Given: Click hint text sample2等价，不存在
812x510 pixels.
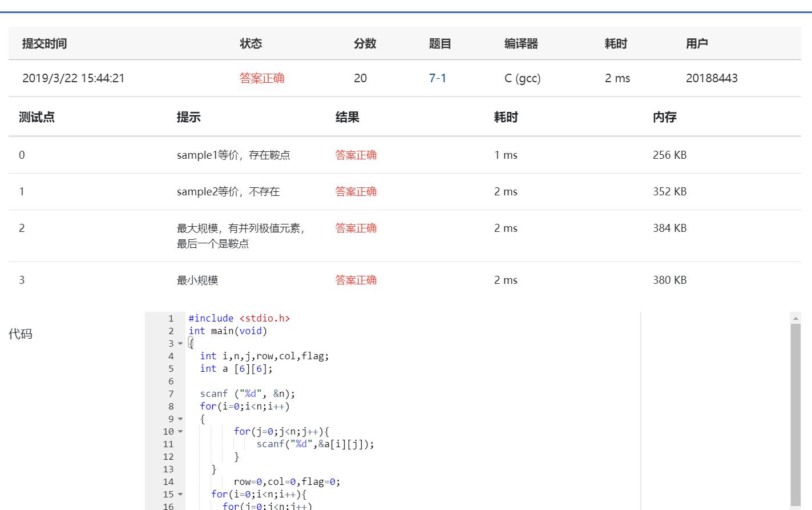Looking at the screenshot, I should click(x=228, y=191).
